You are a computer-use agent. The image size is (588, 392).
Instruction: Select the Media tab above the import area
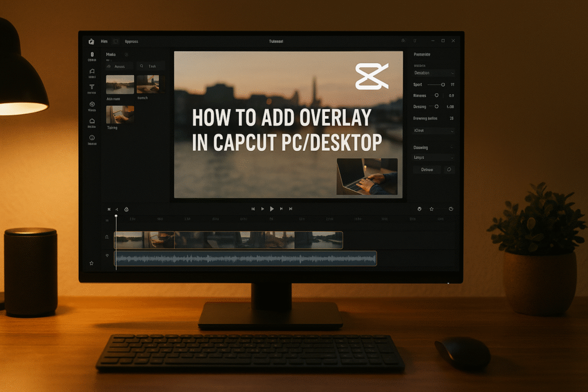[111, 55]
